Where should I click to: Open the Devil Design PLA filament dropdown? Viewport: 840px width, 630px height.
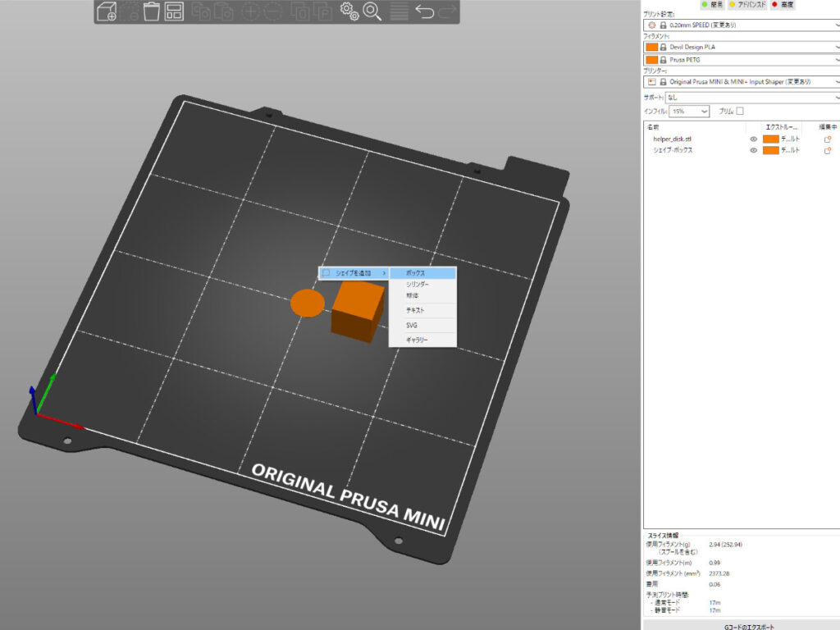742,47
